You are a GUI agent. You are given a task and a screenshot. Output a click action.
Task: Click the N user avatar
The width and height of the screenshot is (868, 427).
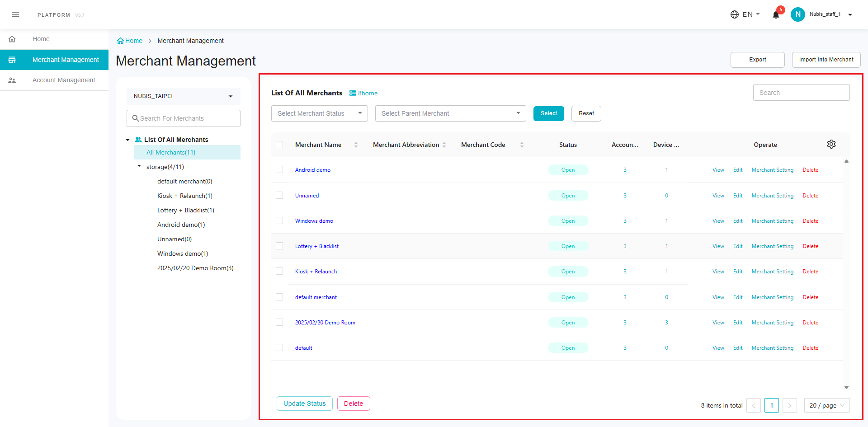(798, 14)
